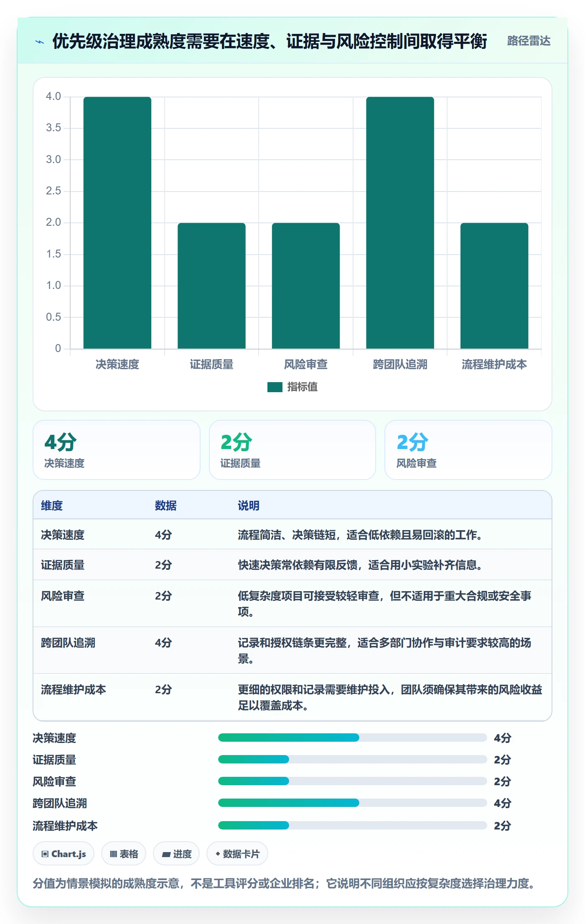Select the description starting 流程简洁、决策链短

click(x=360, y=535)
